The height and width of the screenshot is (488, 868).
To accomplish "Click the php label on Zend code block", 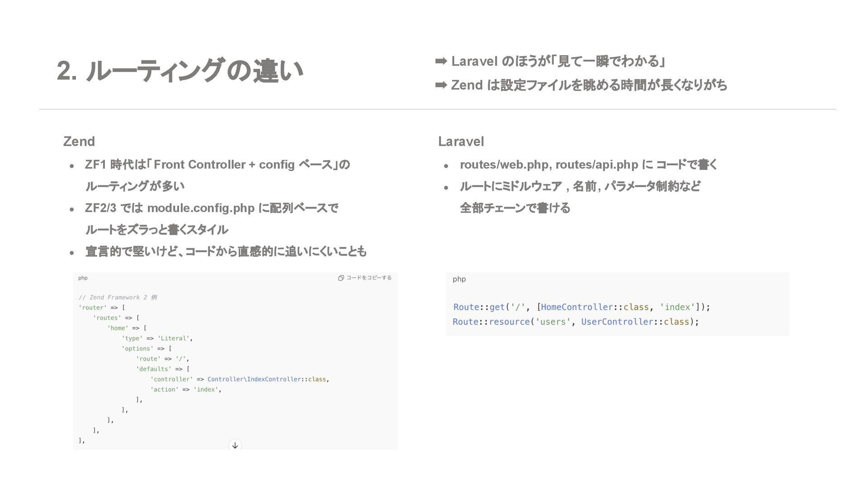I will [83, 278].
